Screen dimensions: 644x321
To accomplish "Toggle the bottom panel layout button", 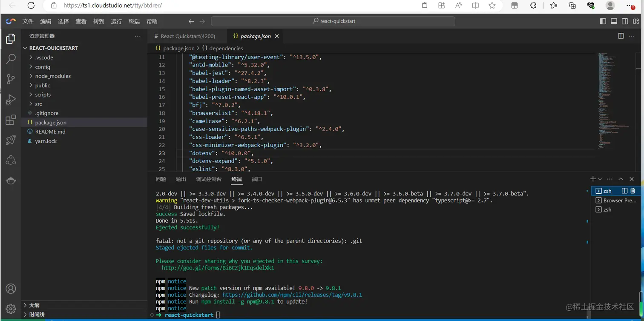I will point(614,21).
